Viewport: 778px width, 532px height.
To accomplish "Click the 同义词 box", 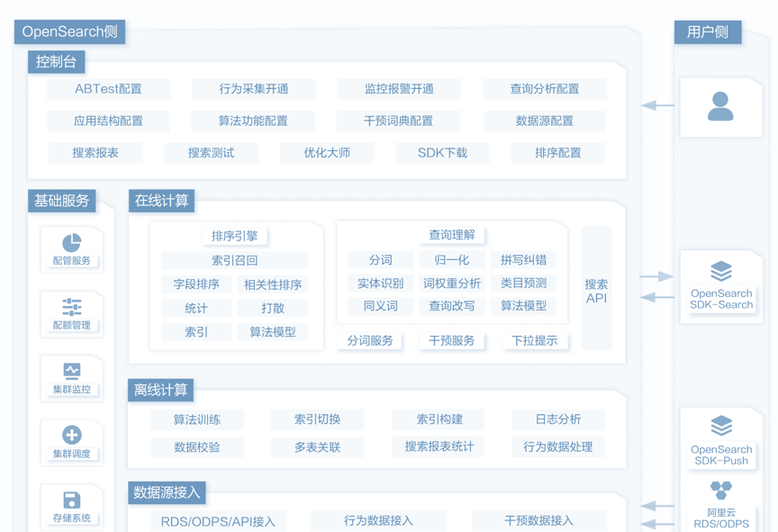I will (x=381, y=306).
